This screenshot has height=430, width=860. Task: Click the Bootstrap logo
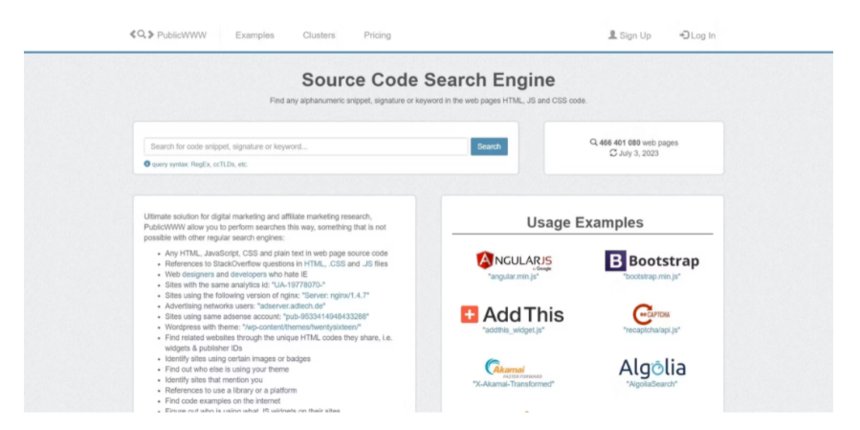click(652, 261)
